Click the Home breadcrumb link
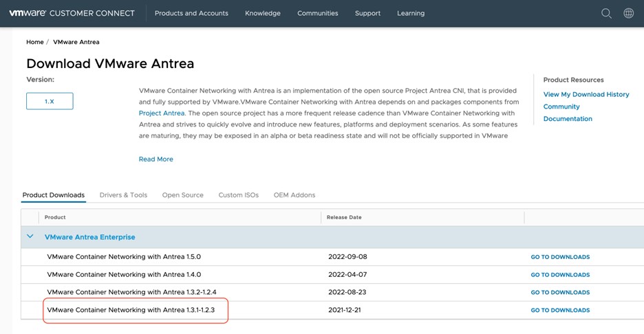The height and width of the screenshot is (334, 644). click(x=34, y=42)
